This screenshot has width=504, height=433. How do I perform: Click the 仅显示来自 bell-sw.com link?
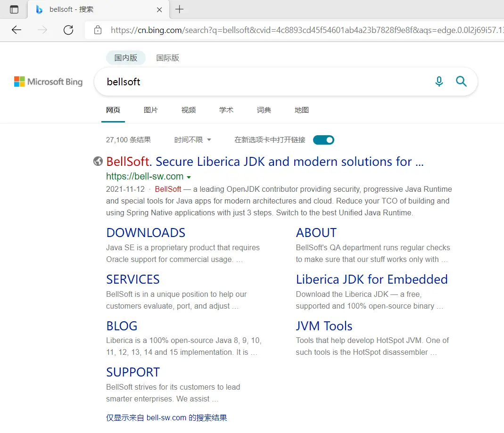pos(166,417)
